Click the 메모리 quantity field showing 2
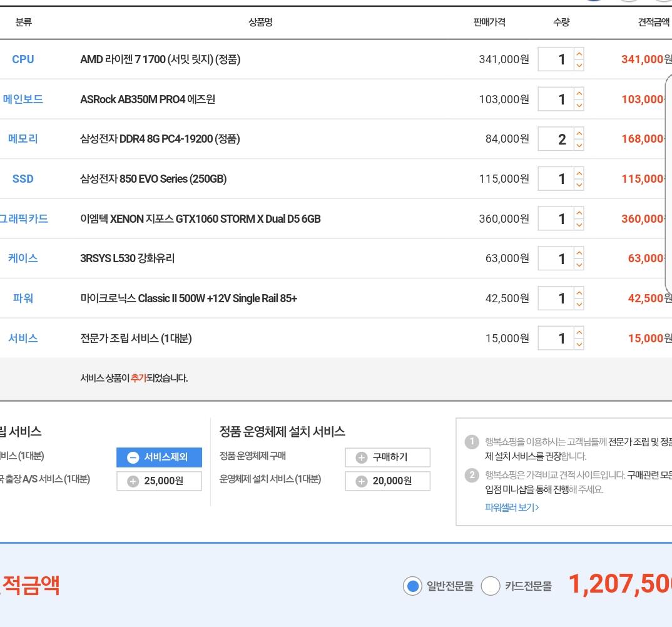 point(556,139)
